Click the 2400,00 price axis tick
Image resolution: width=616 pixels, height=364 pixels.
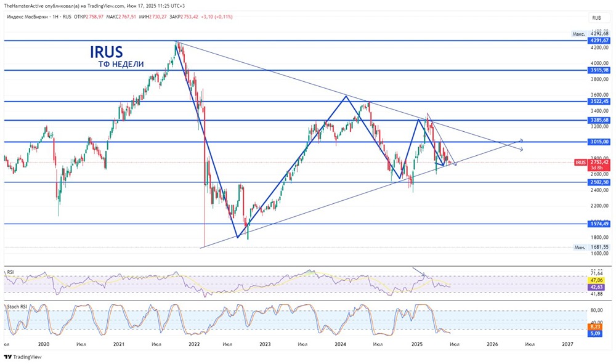click(601, 190)
